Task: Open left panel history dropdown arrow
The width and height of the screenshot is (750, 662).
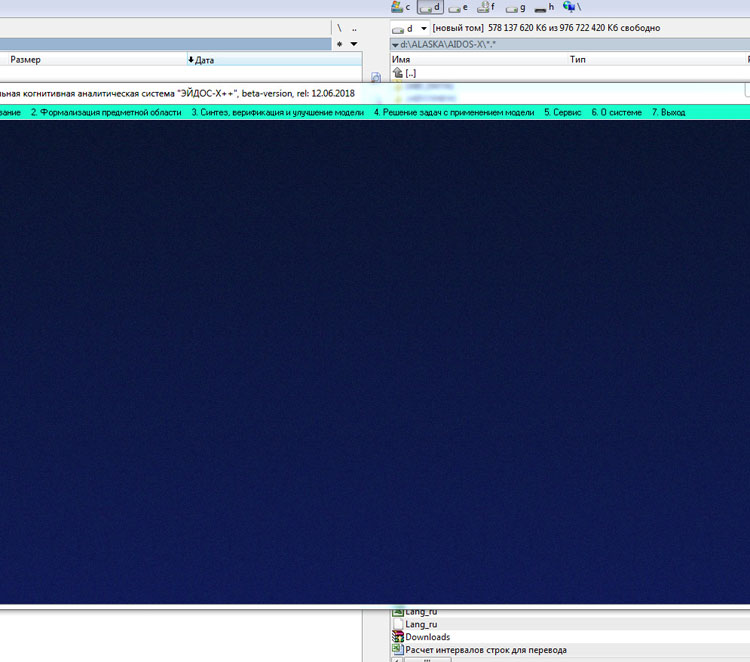Action: (354, 44)
